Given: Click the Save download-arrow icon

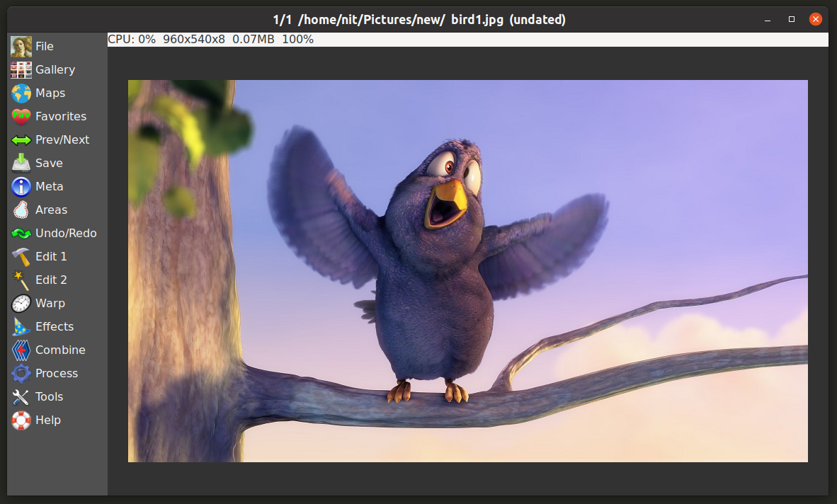Looking at the screenshot, I should tap(21, 164).
